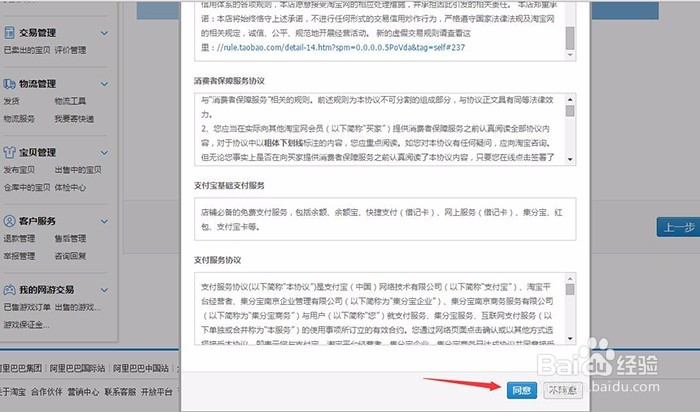Select 我要寄快递 link
The image size is (700, 412).
(x=74, y=119)
